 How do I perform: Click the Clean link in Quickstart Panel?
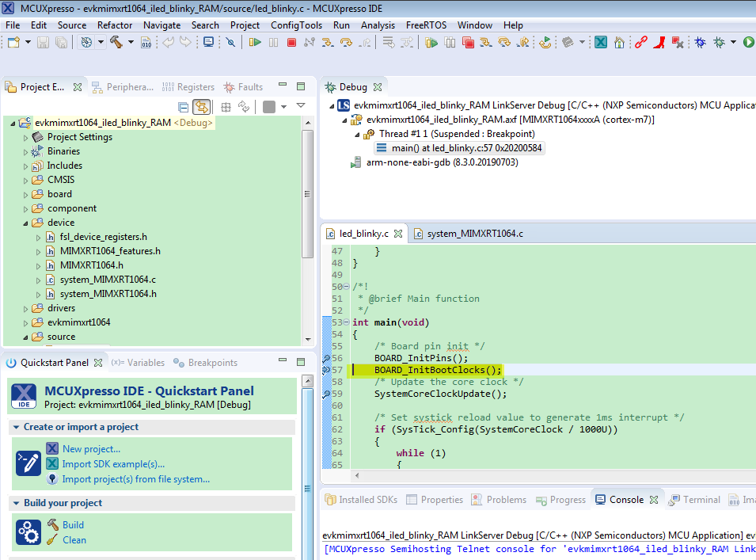click(74, 540)
